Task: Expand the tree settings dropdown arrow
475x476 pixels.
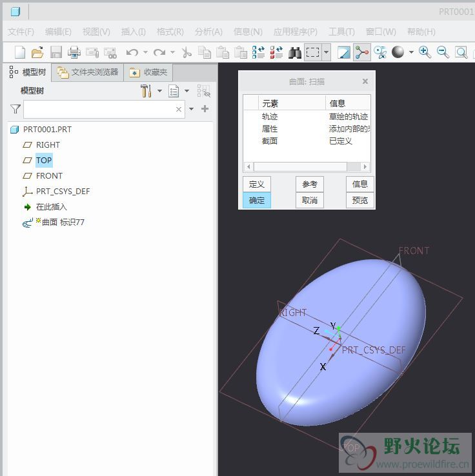Action: [159, 91]
